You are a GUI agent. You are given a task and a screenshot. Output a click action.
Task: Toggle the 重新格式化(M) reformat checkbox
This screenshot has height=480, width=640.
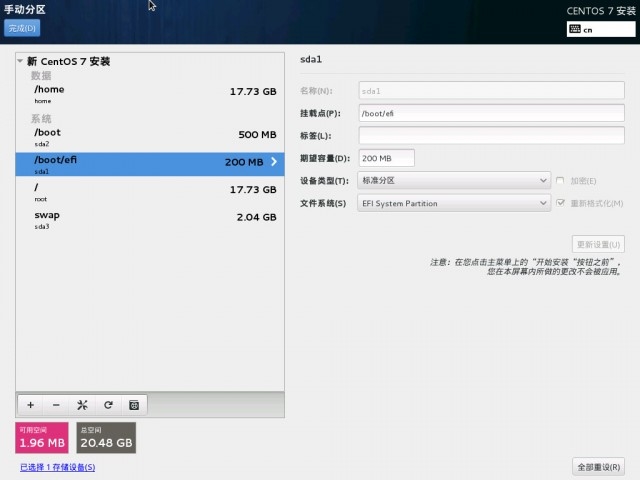click(x=560, y=203)
